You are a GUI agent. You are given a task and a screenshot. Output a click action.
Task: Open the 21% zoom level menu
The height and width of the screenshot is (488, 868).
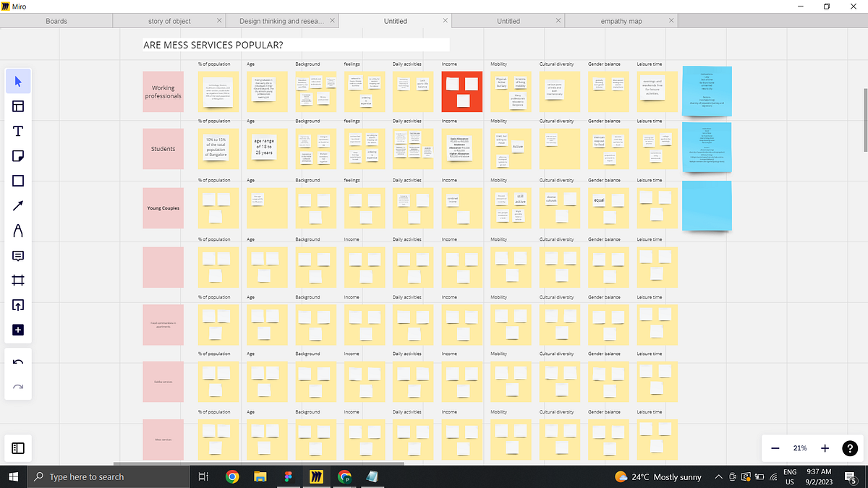(800, 448)
